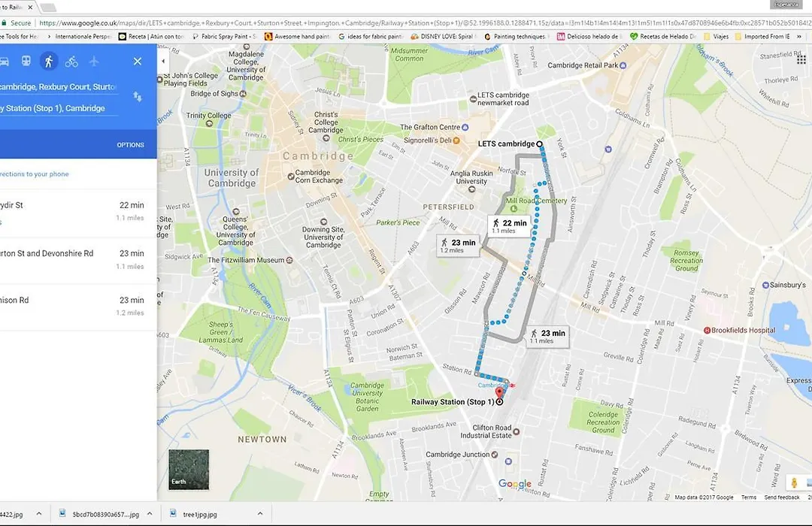Open the Google apps grid
The width and height of the screenshot is (812, 526).
[801, 60]
